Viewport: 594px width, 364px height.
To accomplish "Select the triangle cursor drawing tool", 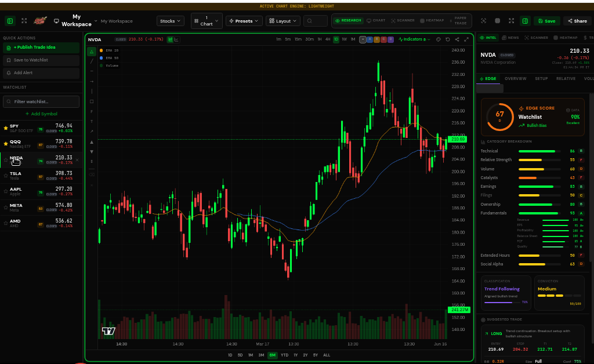I will tap(92, 52).
